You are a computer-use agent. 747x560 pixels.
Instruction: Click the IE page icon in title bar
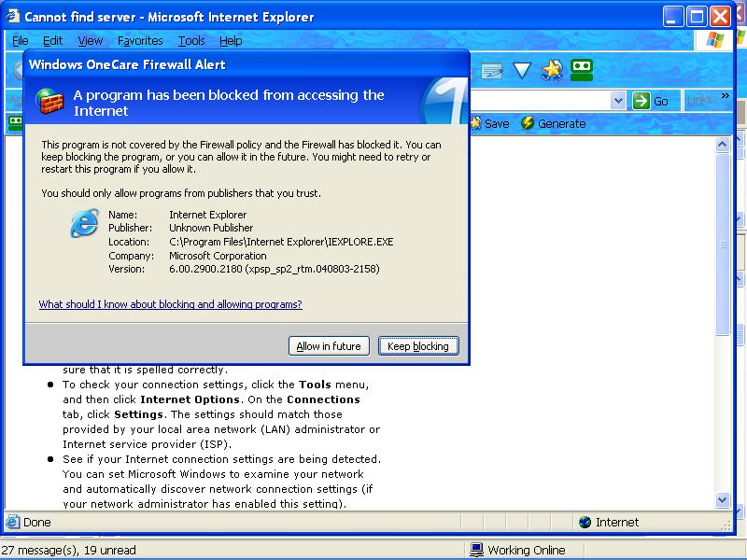(12, 16)
